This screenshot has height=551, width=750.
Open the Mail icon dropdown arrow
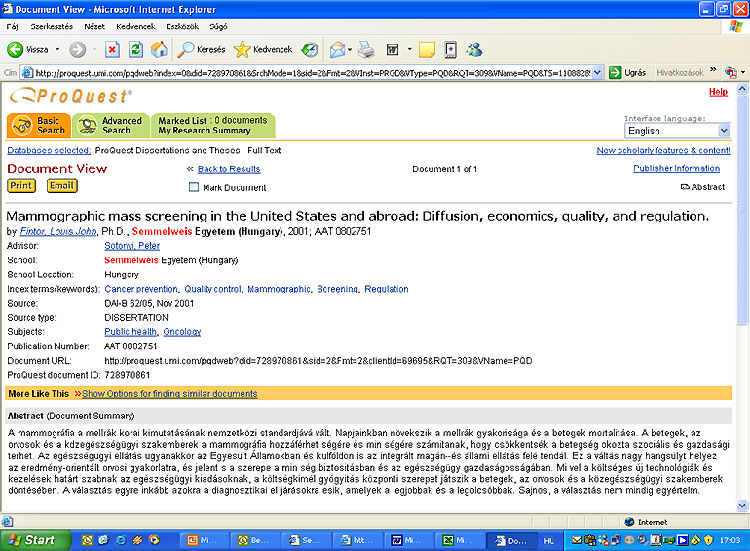(351, 49)
